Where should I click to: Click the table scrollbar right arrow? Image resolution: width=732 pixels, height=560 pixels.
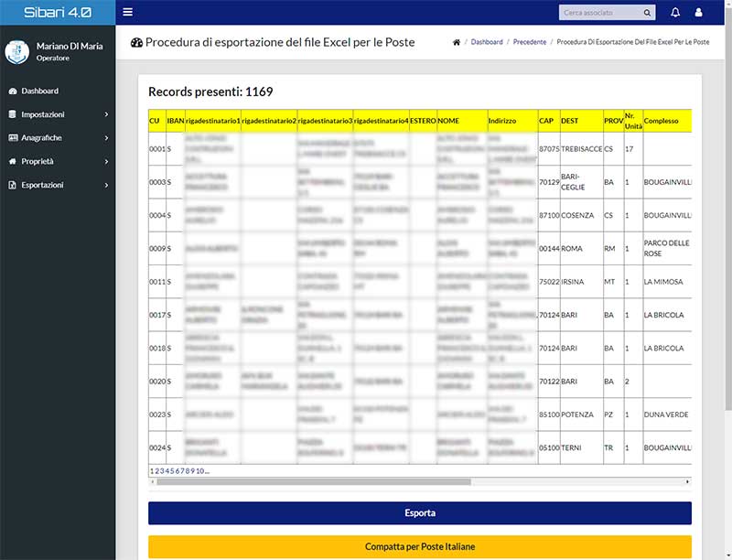coord(687,481)
